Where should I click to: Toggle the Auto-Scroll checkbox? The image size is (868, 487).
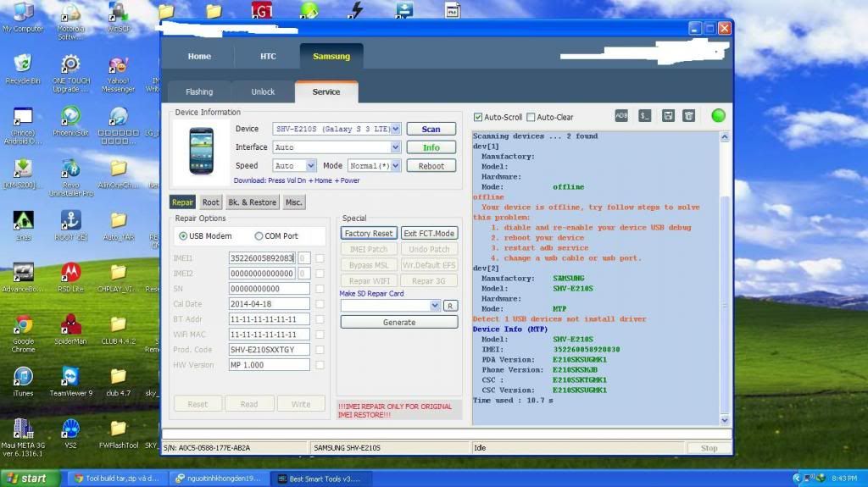tap(478, 118)
